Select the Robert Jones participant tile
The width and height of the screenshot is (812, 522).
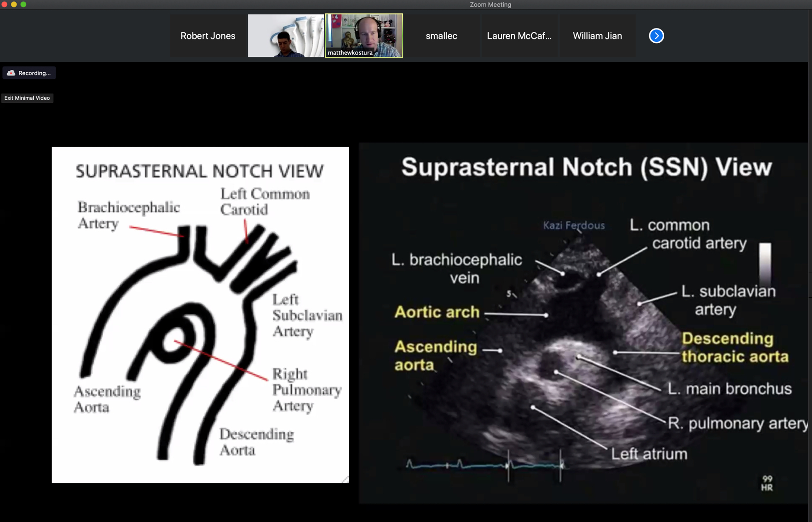point(208,35)
